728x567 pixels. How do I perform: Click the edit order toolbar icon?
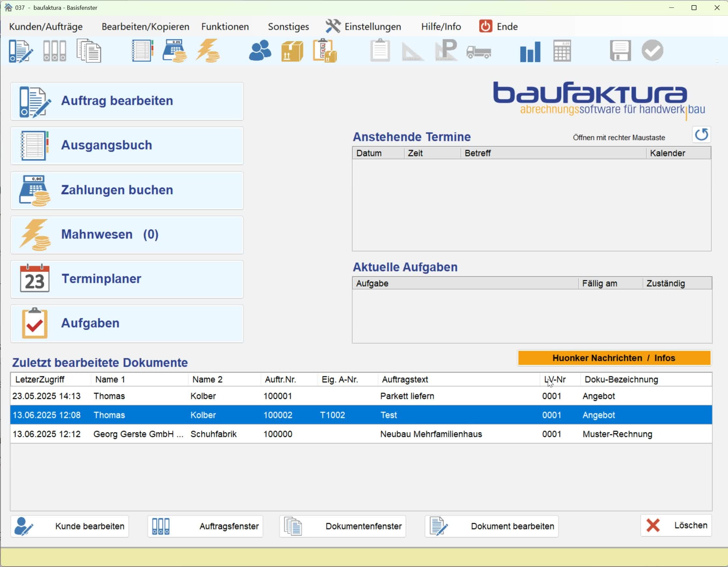[x=21, y=51]
